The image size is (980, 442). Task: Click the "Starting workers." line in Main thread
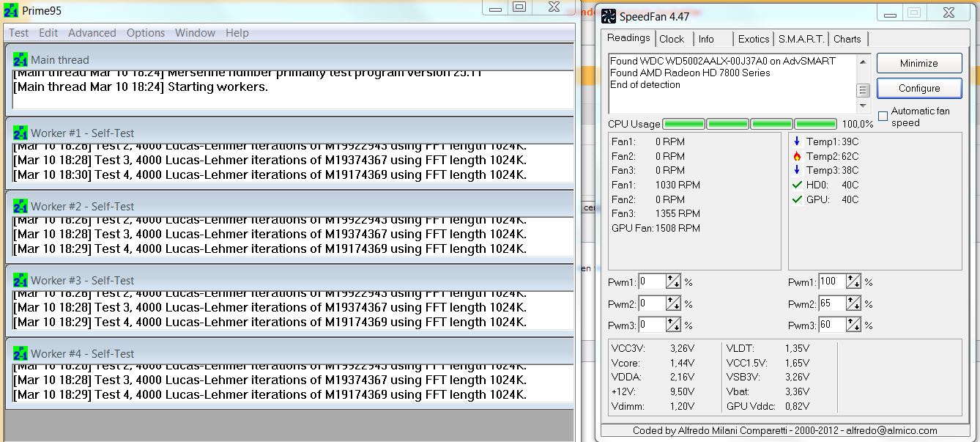(141, 86)
